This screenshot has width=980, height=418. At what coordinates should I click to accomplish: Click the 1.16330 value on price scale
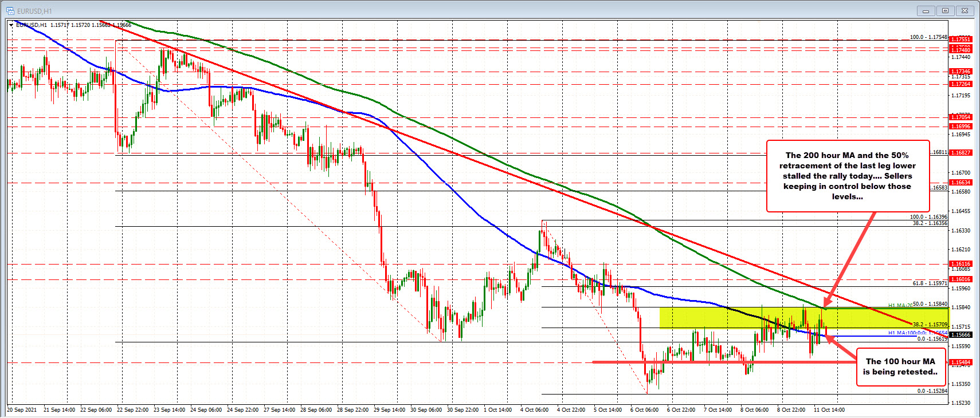pyautogui.click(x=961, y=231)
